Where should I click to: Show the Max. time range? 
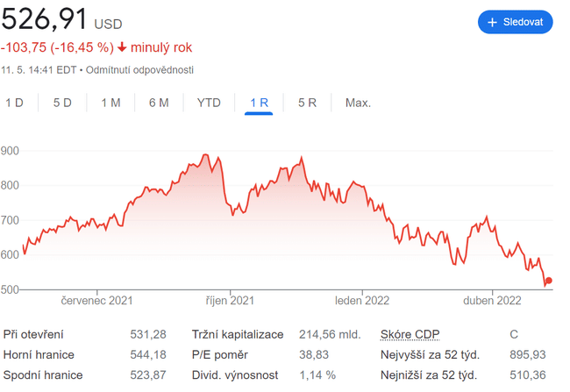(x=358, y=103)
